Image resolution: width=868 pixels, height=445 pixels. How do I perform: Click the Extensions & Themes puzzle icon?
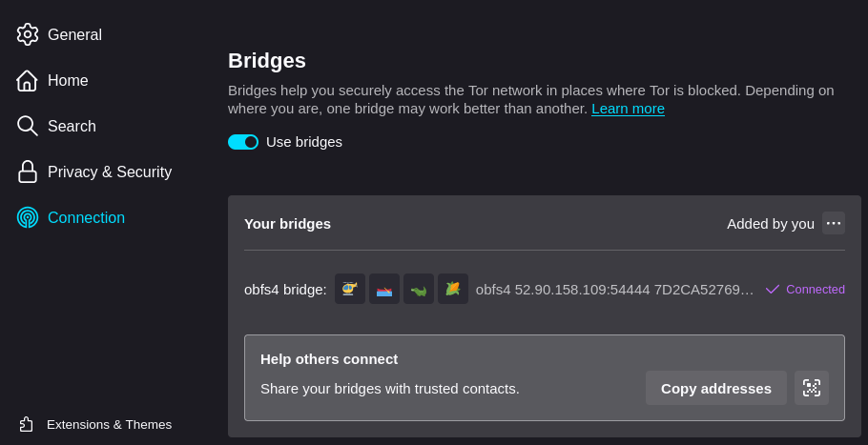coord(27,424)
